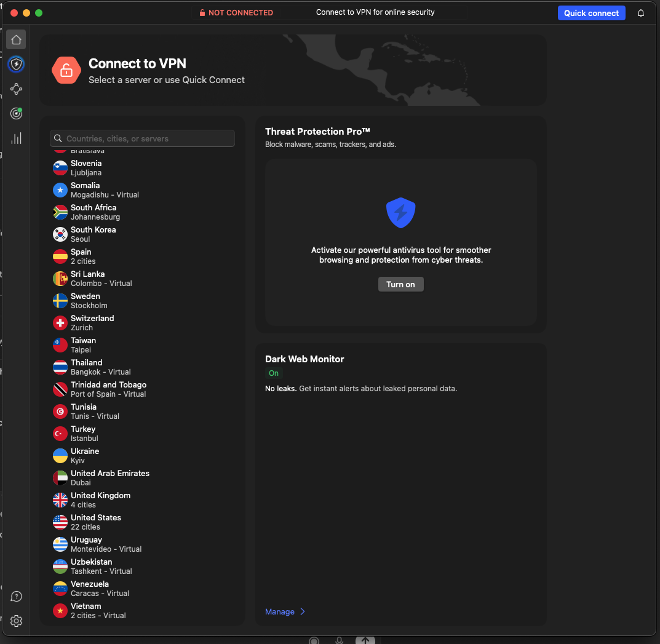Screen dimensions: 660x644
Task: Open Dark Web Monitor radar sidebar icon
Action: click(17, 113)
